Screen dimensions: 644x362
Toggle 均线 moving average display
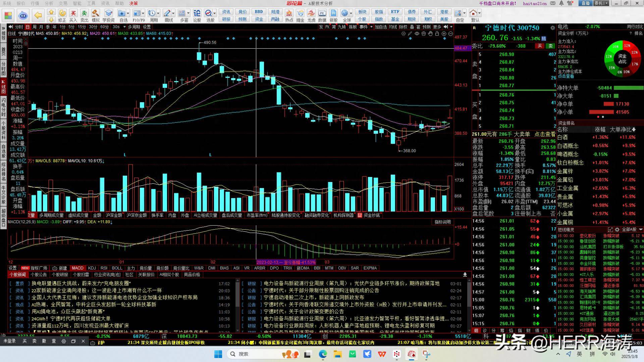[393, 27]
